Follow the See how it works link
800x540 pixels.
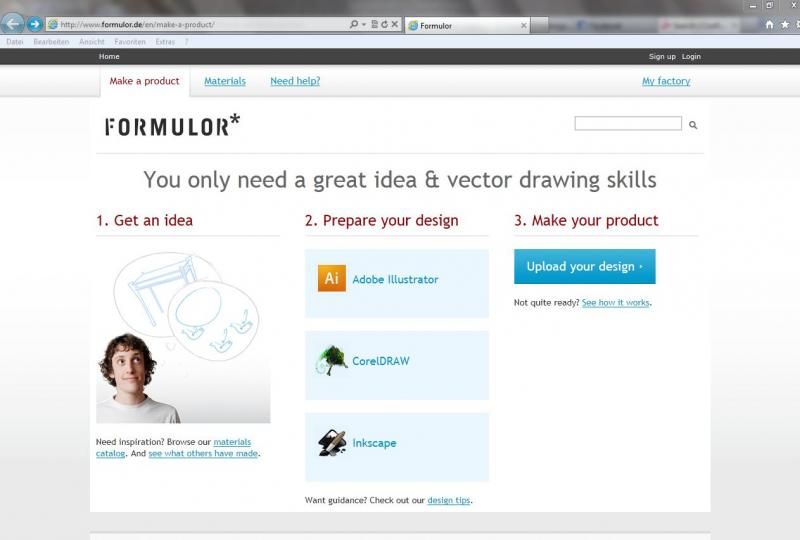[616, 303]
